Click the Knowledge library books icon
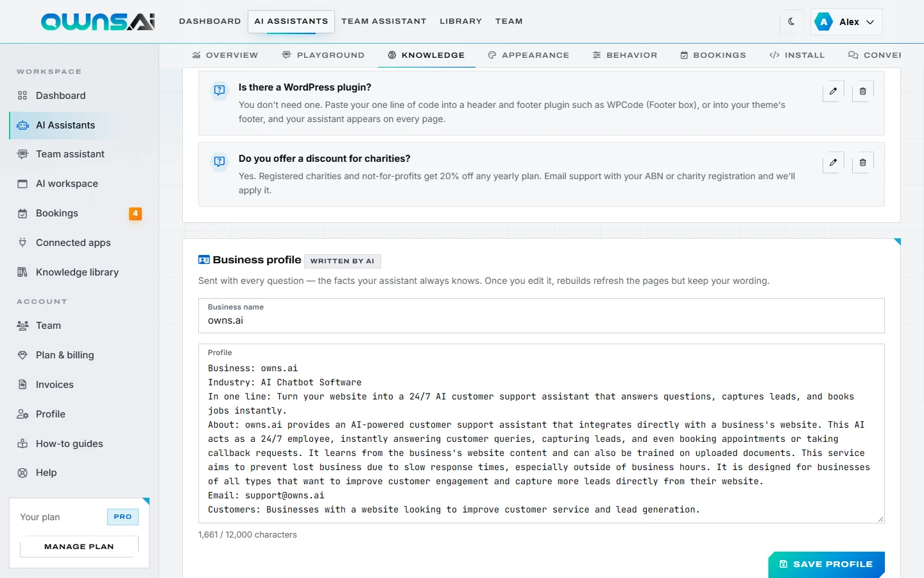 22,272
